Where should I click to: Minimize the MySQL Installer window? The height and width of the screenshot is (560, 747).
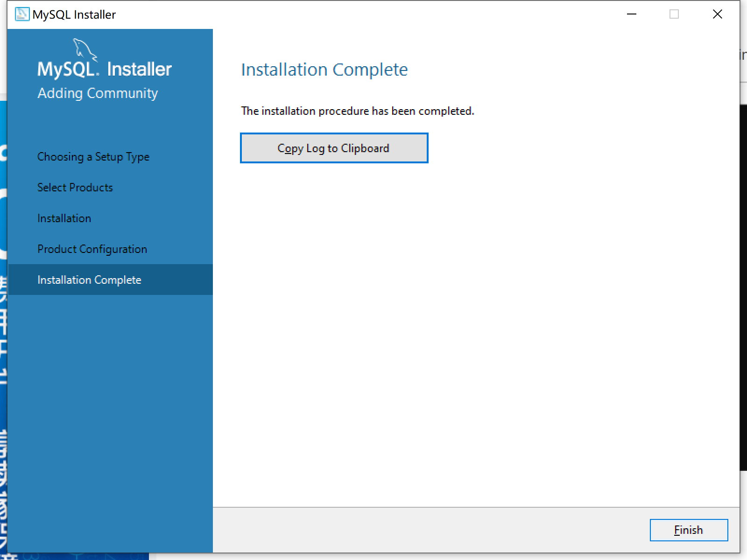pyautogui.click(x=632, y=14)
